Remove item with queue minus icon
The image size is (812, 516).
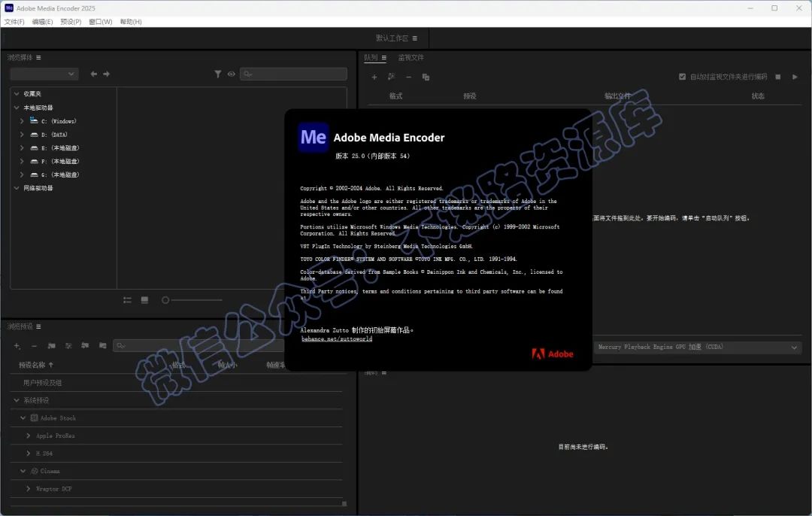click(x=408, y=77)
